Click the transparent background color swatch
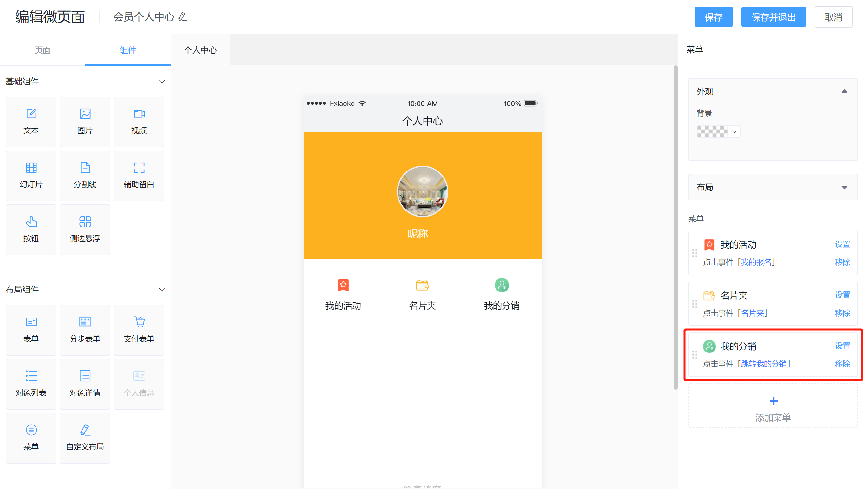Image resolution: width=868 pixels, height=489 pixels. click(712, 131)
